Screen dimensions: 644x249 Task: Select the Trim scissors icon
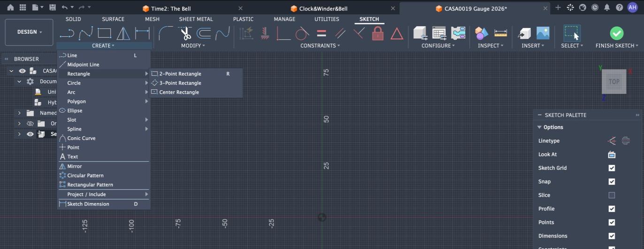point(185,33)
